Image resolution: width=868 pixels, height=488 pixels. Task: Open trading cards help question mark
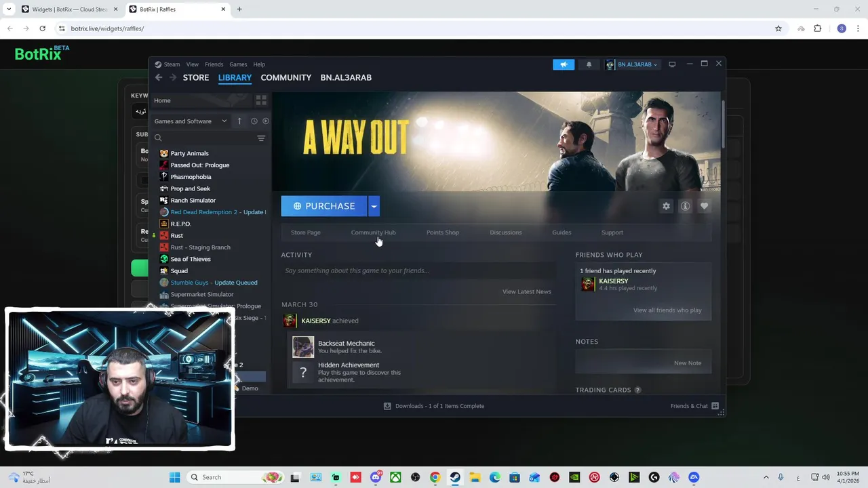coord(637,390)
